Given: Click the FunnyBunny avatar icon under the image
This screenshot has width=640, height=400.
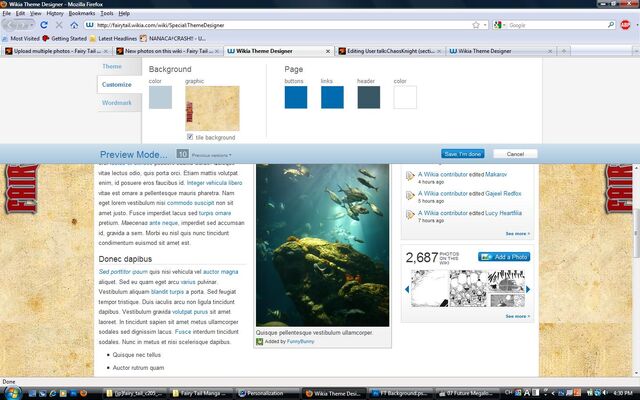Looking at the screenshot, I should tap(260, 342).
